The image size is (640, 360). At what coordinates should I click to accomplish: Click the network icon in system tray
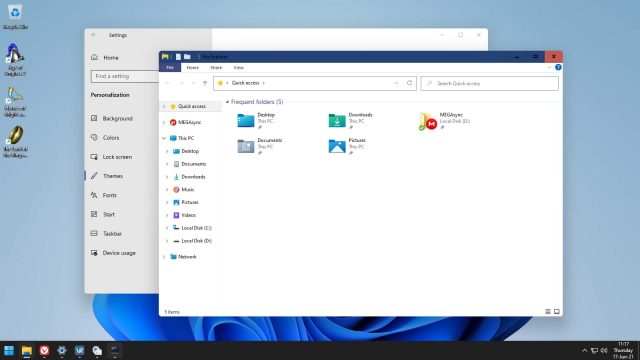[594, 351]
